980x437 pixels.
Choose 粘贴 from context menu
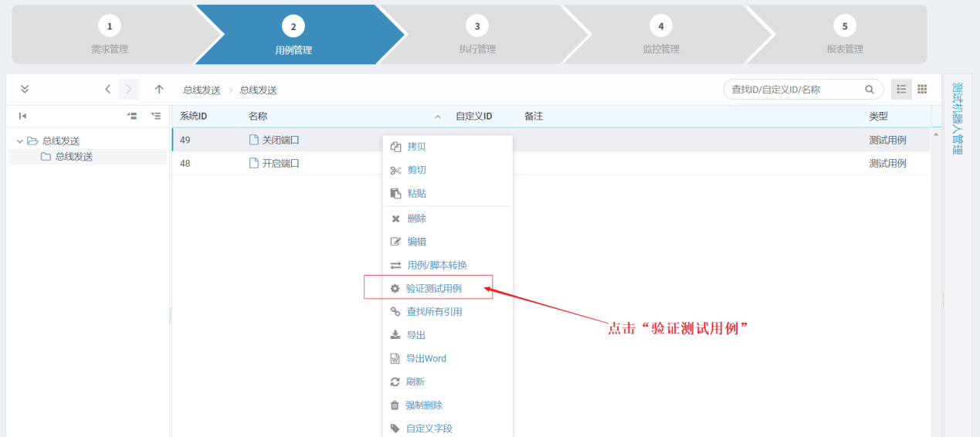coord(448,193)
